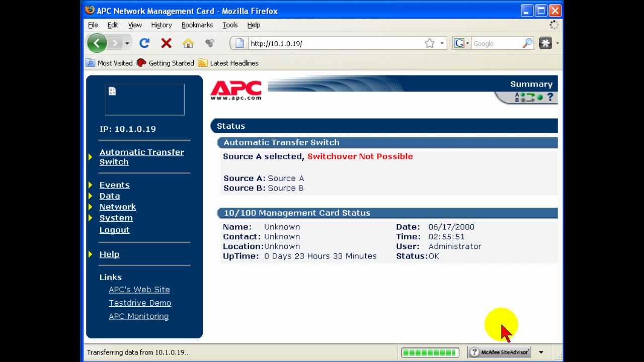The width and height of the screenshot is (644, 362).
Task: Stop loading with the red X button
Action: 166,43
